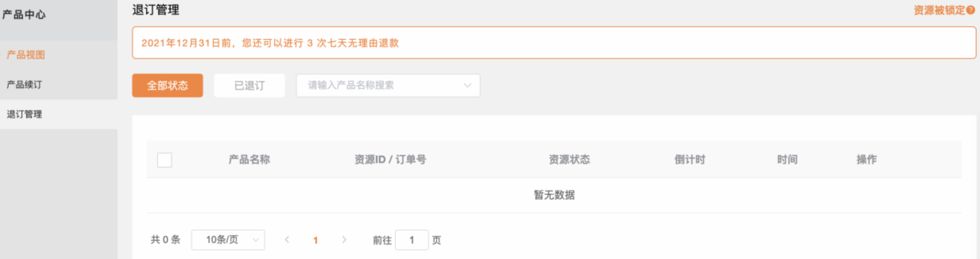Open the 10条/页 page size dropdown
Viewport: 980px width, 259px height.
point(228,240)
